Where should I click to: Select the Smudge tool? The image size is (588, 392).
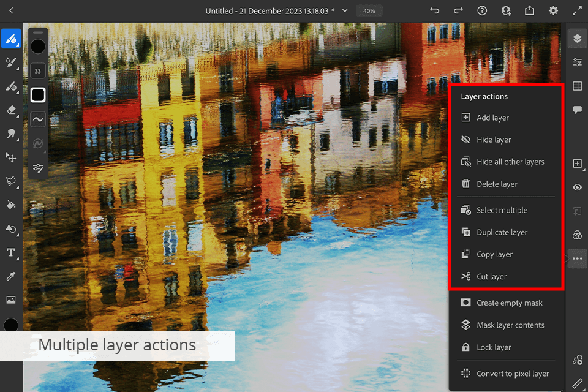11,134
